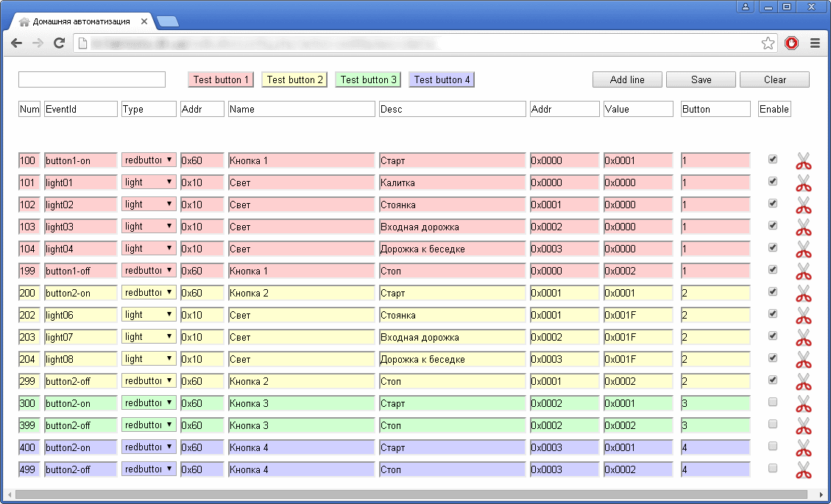
Task: Open the Type dropdown on row 299
Action: pyautogui.click(x=149, y=381)
